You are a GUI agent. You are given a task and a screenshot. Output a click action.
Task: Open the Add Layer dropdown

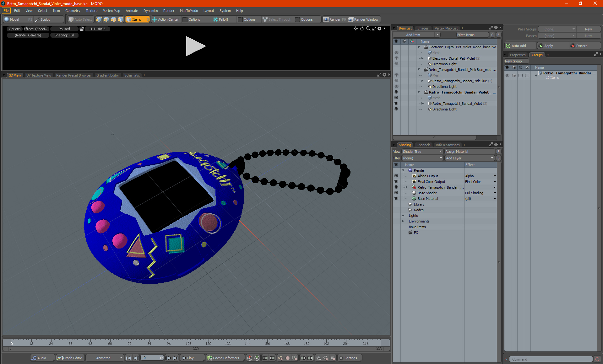pyautogui.click(x=470, y=158)
